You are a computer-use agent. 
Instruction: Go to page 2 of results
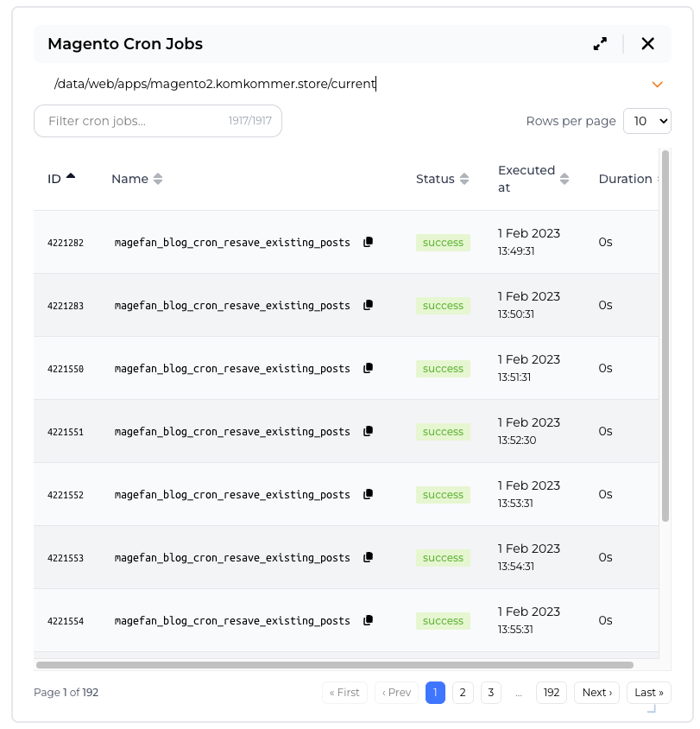463,693
